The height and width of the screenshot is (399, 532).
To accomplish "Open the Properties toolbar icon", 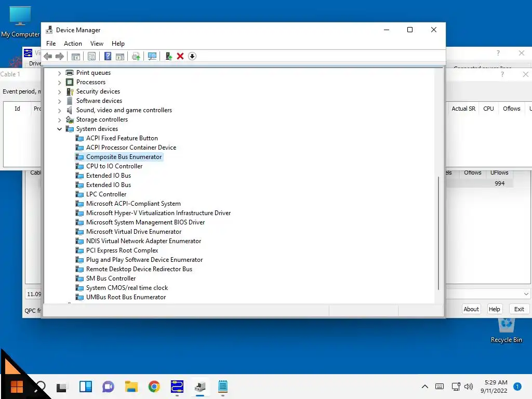I will [x=91, y=56].
